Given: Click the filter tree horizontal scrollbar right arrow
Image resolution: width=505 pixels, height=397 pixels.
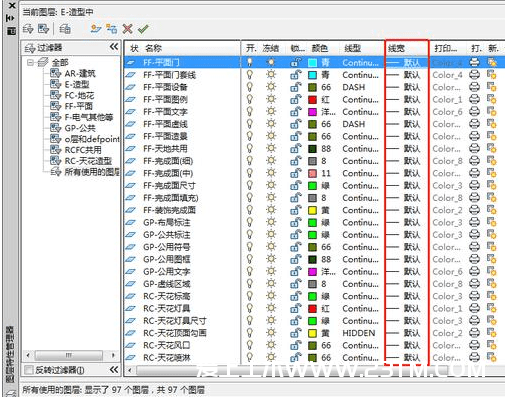Looking at the screenshot, I should coord(113,355).
